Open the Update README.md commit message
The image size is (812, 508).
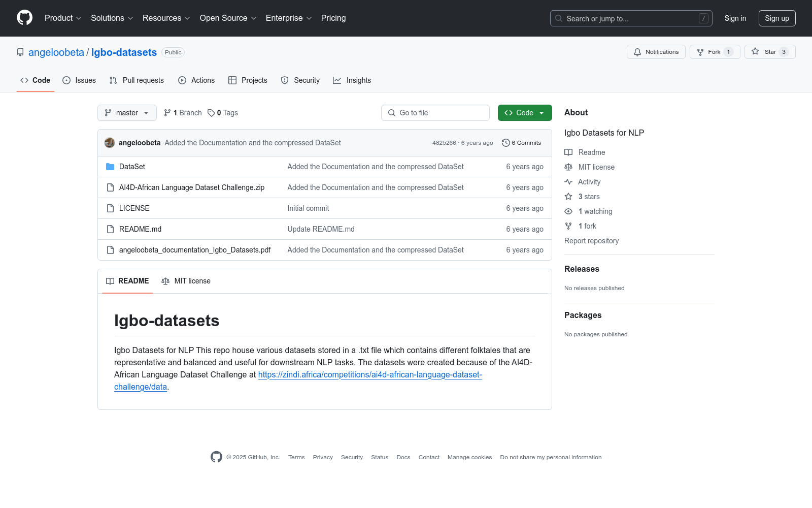click(x=321, y=229)
